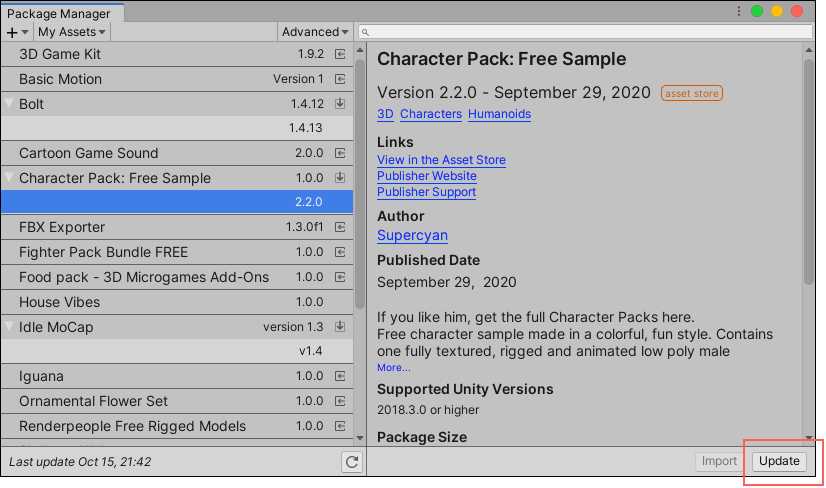Select the FBX Exporter package row
Screen dimensions: 826x488
click(177, 227)
